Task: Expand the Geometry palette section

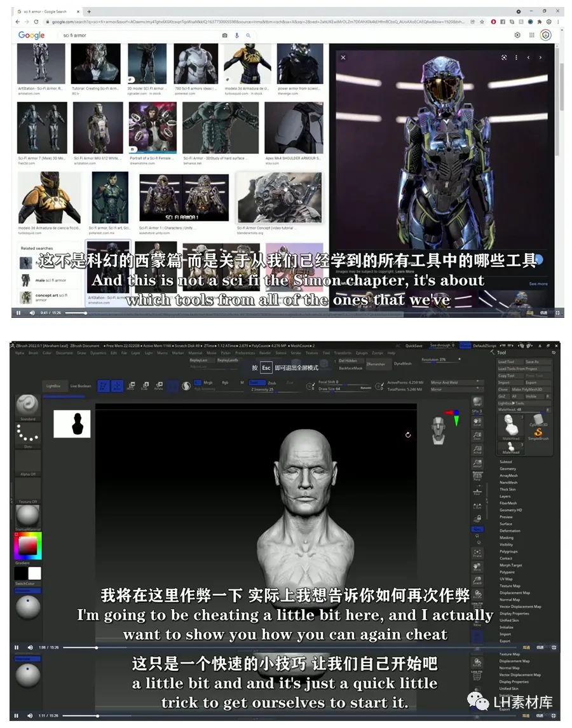Action: pyautogui.click(x=508, y=469)
